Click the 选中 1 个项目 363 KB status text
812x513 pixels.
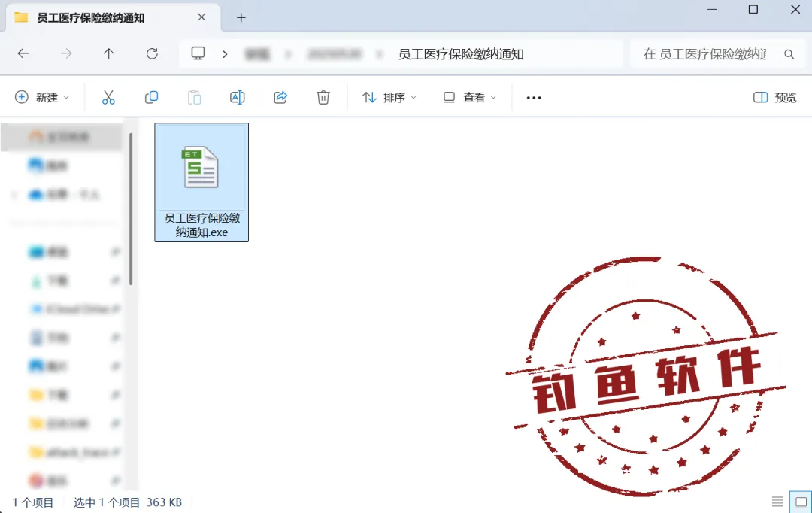(128, 502)
